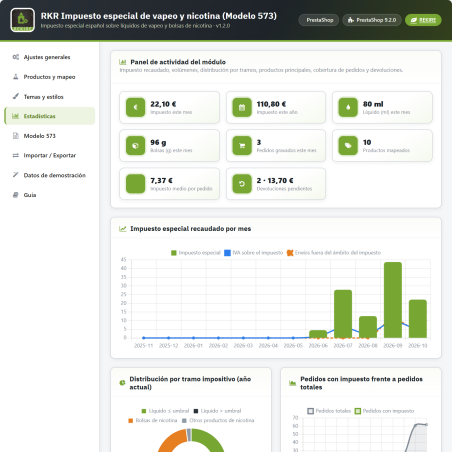Toggle Bolsas de nicotina legend entry

pos(153,420)
